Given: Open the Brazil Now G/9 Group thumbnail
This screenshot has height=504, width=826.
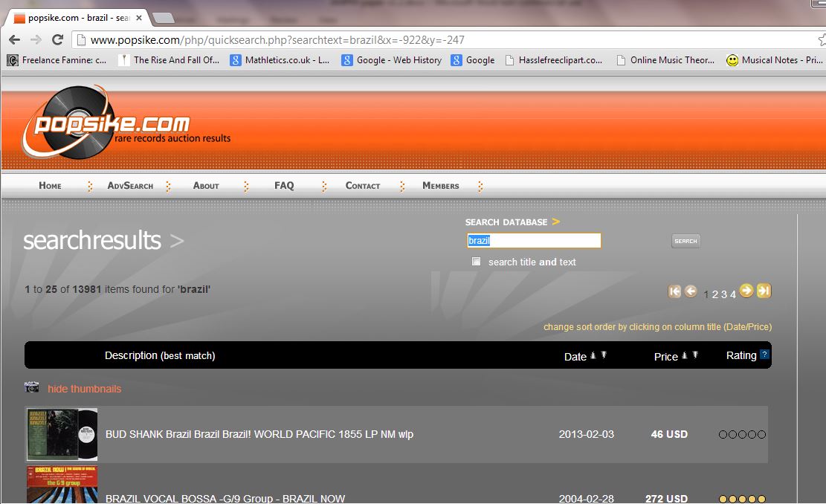Looking at the screenshot, I should 62,485.
